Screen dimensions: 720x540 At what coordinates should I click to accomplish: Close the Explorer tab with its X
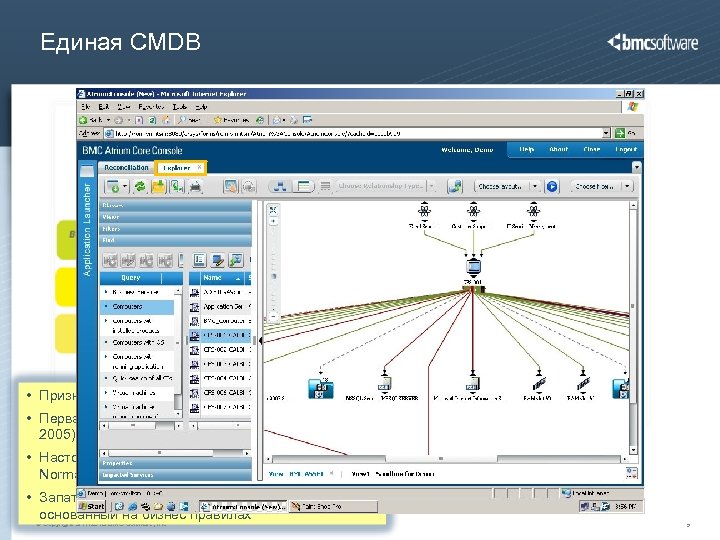[200, 168]
